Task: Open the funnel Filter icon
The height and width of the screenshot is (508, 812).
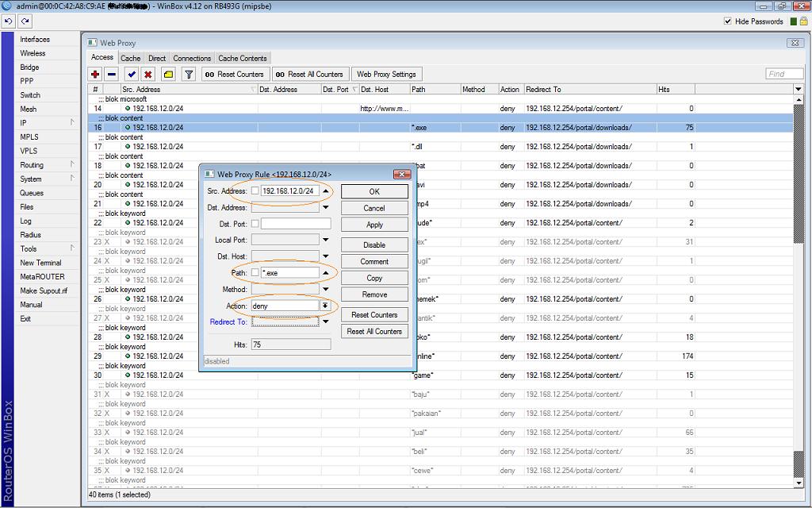Action: 189,74
